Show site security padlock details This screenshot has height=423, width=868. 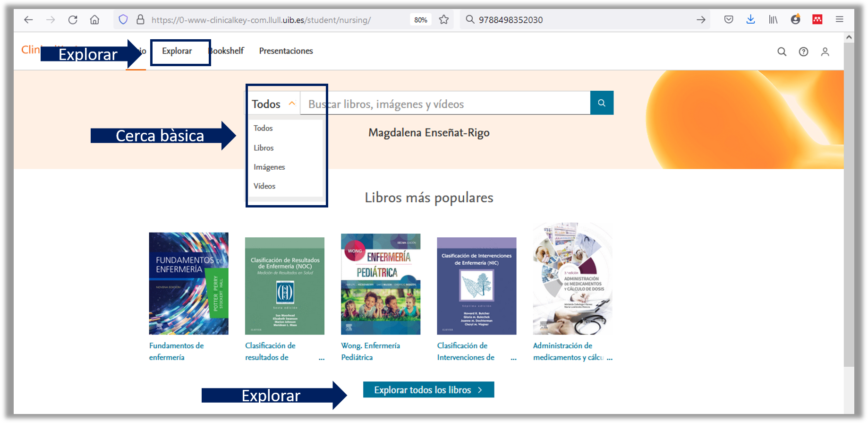(x=140, y=19)
